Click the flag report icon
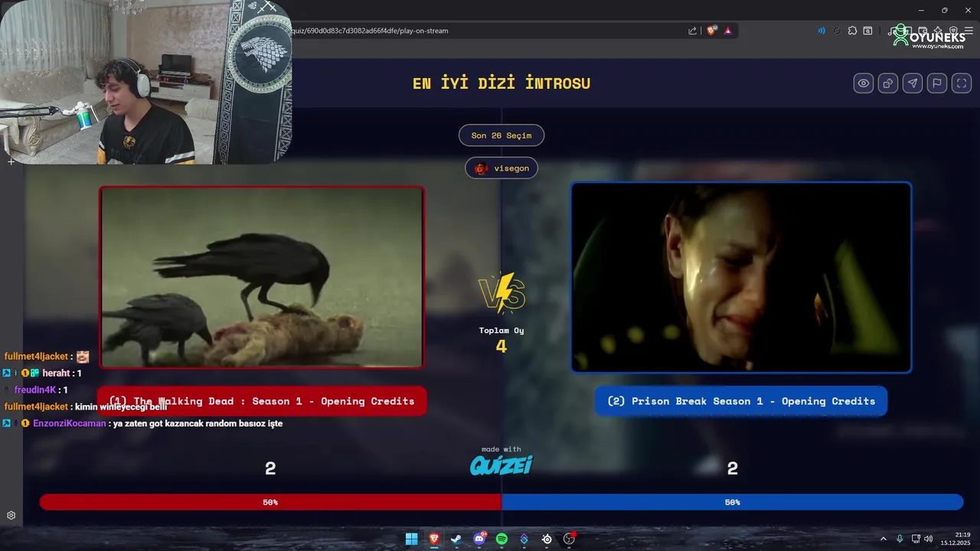 coord(937,83)
